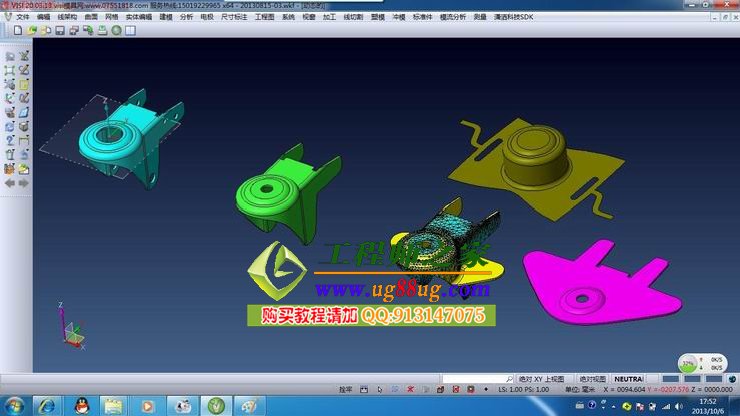Screen dimensions: 740x416
Task: Open the SDK menu at the menu bar end
Action: tap(513, 17)
